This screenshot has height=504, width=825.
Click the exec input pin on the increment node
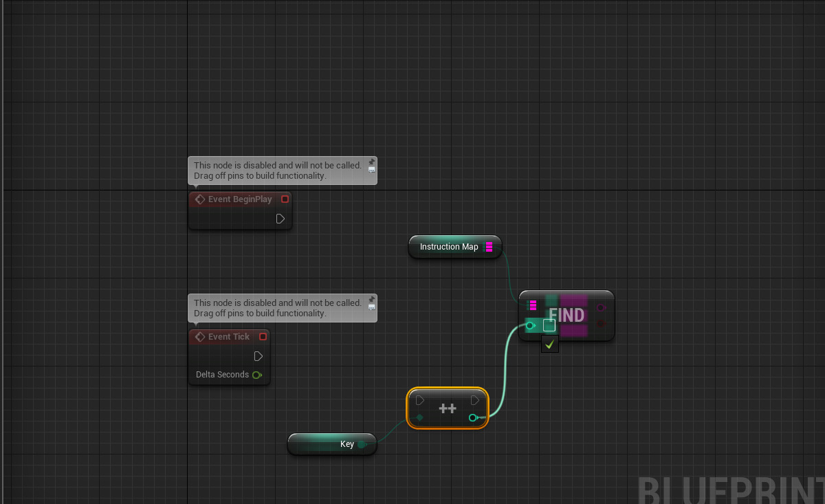click(x=420, y=399)
